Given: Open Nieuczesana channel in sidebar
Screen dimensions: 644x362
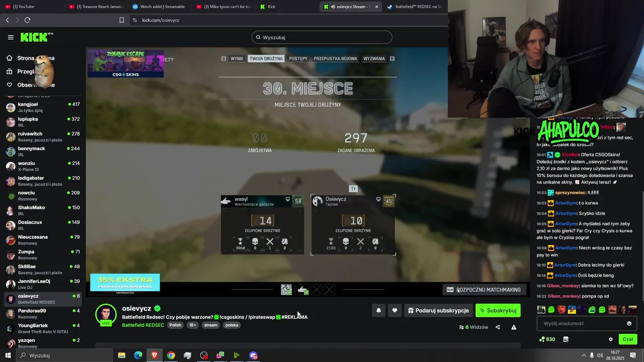Looking at the screenshot, I should pyautogui.click(x=43, y=240).
